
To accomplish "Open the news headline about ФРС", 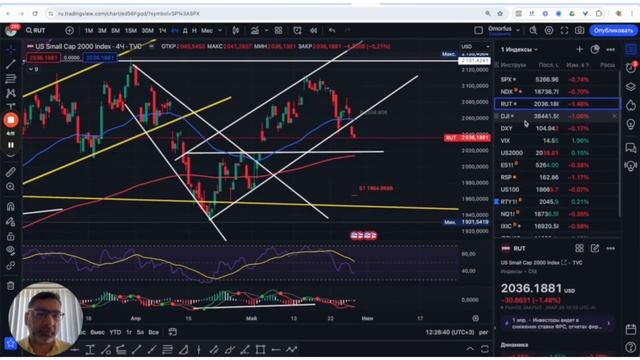I will click(557, 323).
